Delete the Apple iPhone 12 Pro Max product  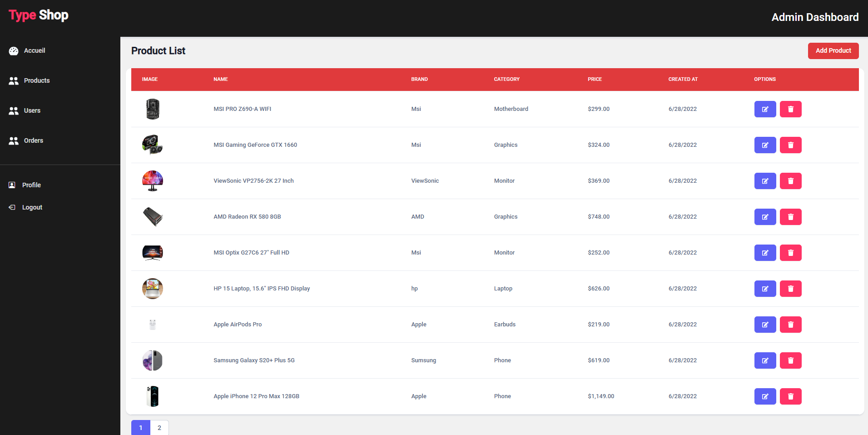[790, 396]
